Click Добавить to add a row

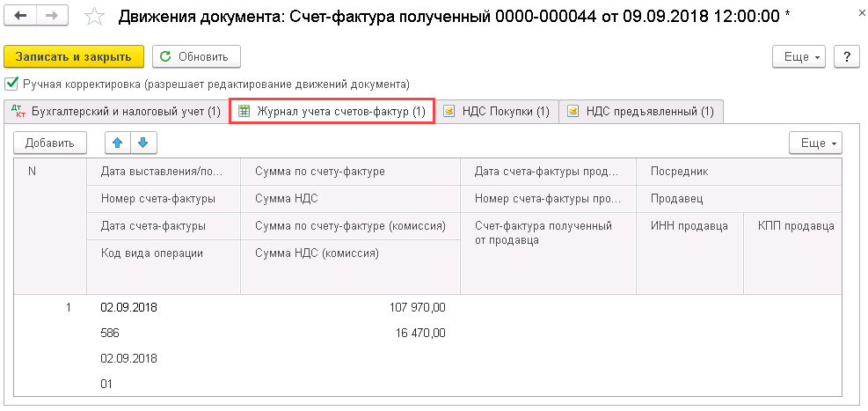49,143
